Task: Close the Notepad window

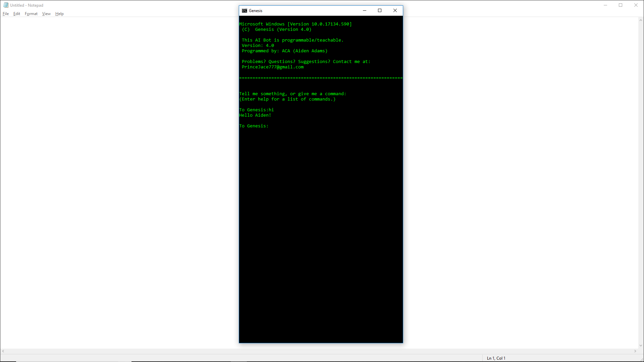Action: point(636,5)
